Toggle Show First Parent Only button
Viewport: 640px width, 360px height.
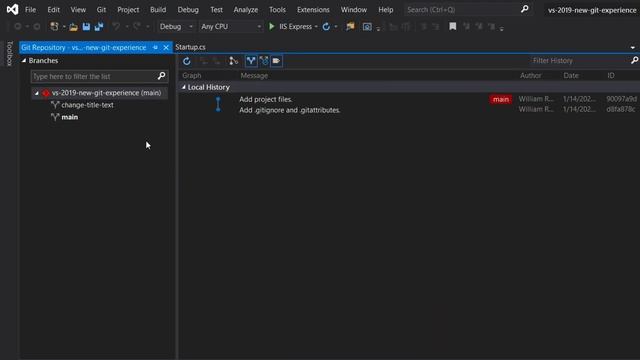click(x=251, y=61)
